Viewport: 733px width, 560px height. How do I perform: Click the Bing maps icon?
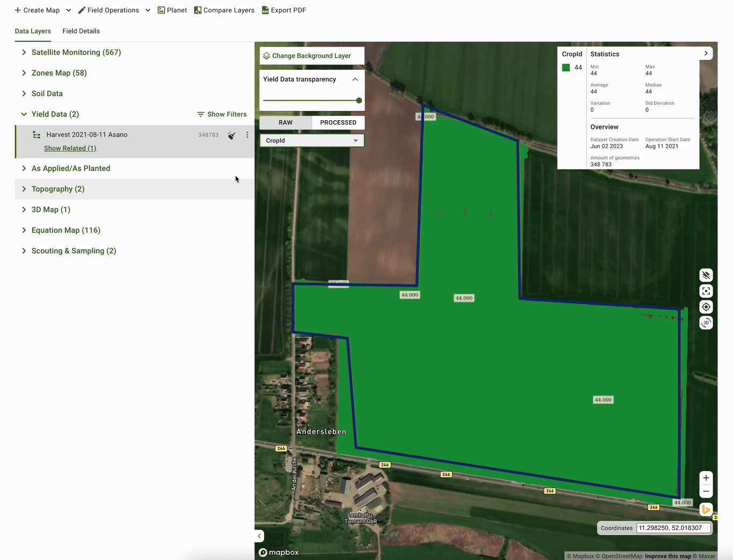click(x=706, y=510)
